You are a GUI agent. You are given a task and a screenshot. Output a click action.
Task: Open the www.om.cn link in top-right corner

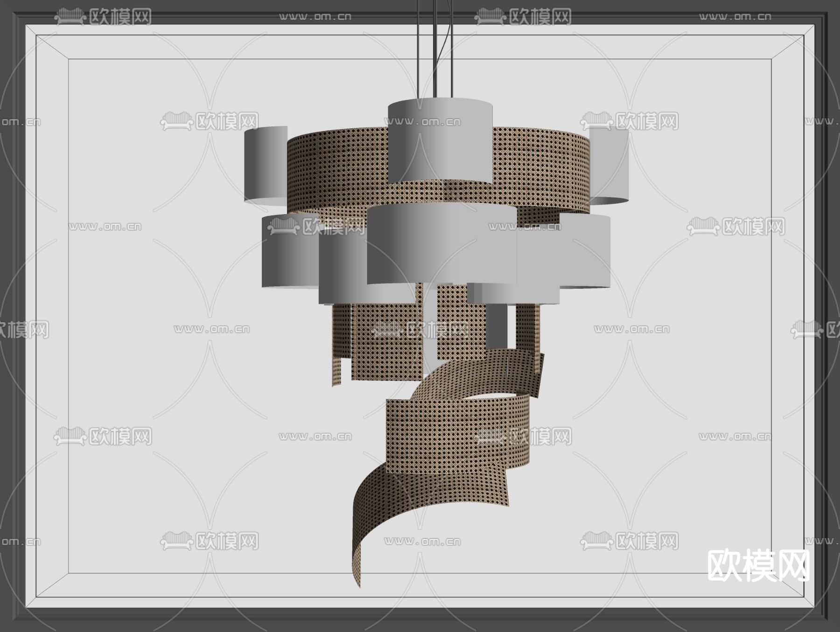coord(735,17)
